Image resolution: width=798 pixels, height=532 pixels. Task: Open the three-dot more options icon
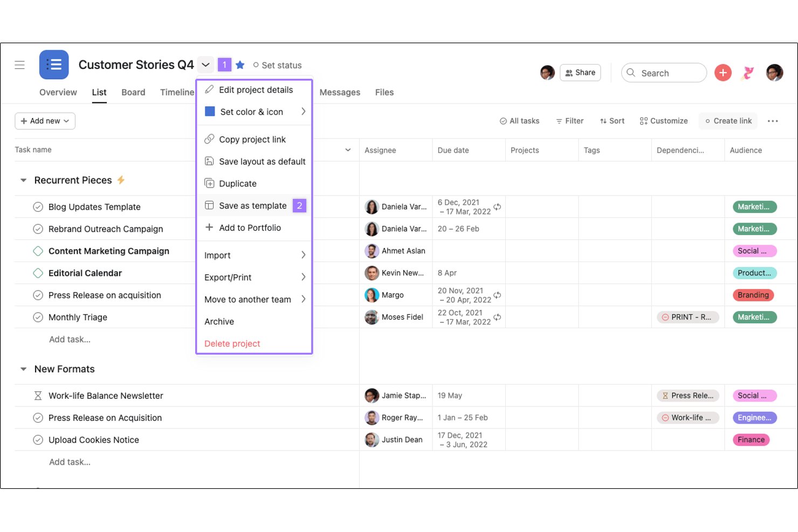pyautogui.click(x=773, y=121)
